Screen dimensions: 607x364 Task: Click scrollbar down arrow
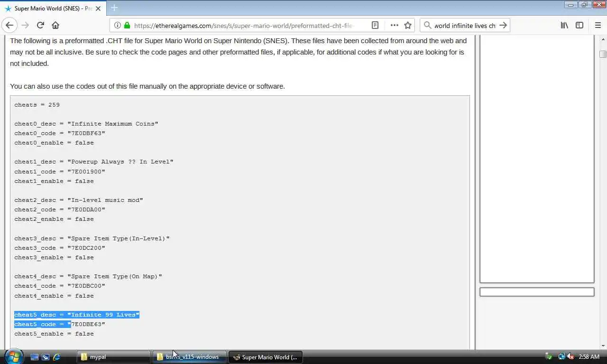point(603,346)
